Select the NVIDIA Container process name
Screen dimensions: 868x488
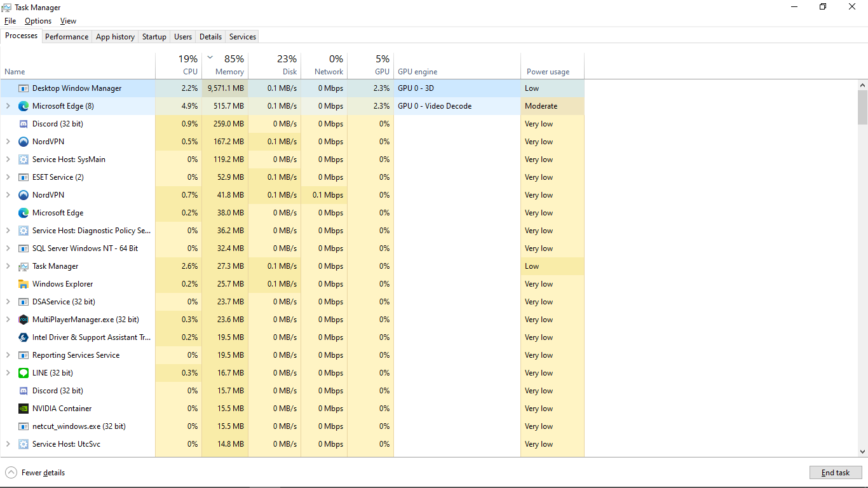[62, 409]
